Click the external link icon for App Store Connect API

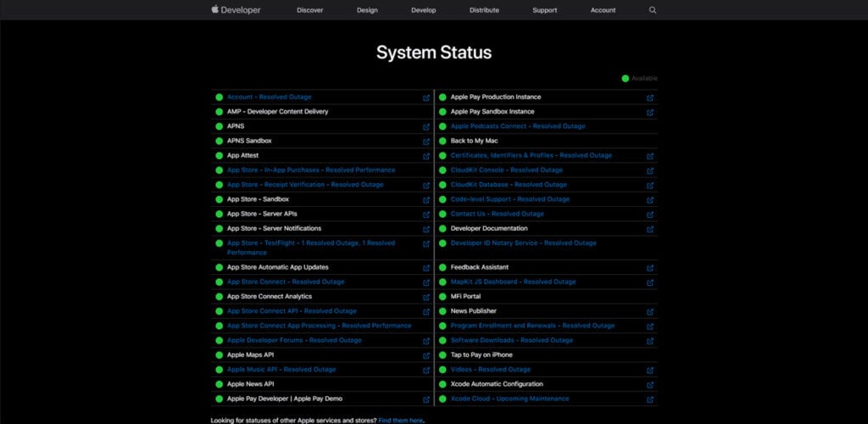click(426, 312)
